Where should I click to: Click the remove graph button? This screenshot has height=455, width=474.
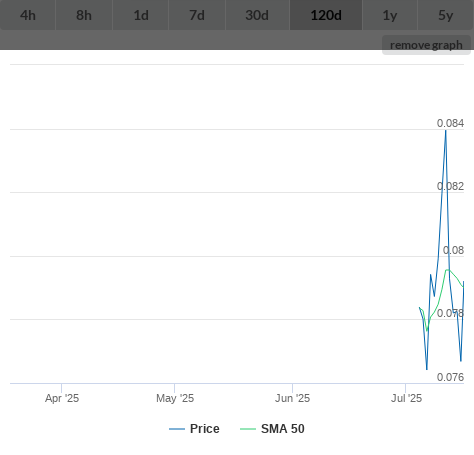(426, 45)
